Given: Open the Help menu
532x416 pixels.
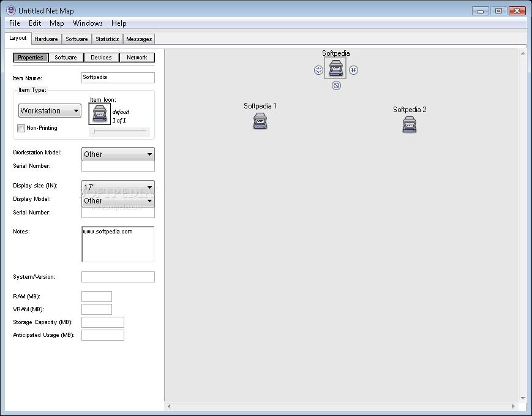Looking at the screenshot, I should (119, 23).
